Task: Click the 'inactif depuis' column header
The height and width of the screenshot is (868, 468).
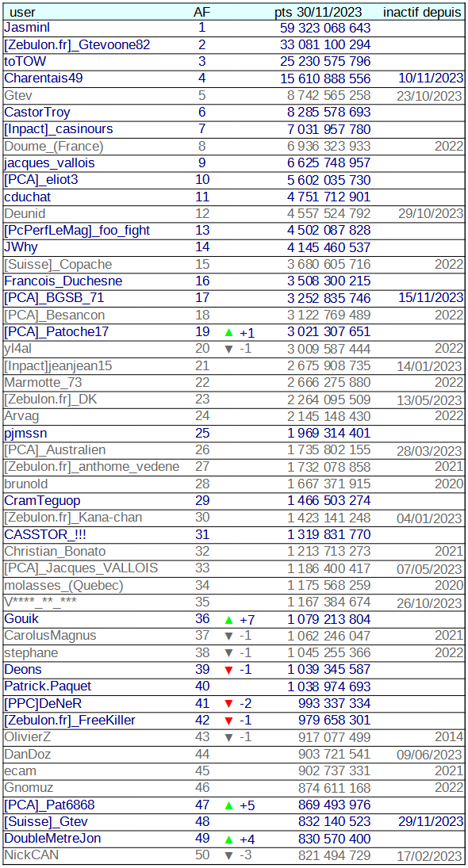Action: click(422, 12)
